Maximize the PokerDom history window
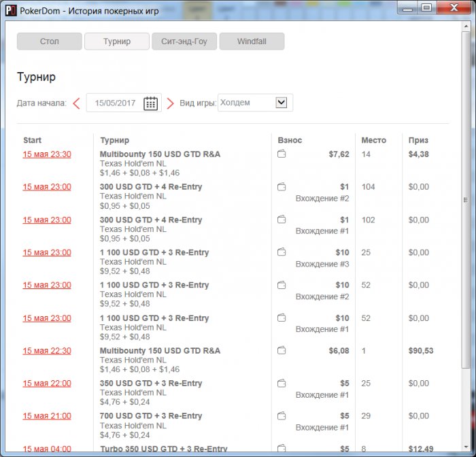This screenshot has width=476, height=457. pyautogui.click(x=427, y=7)
